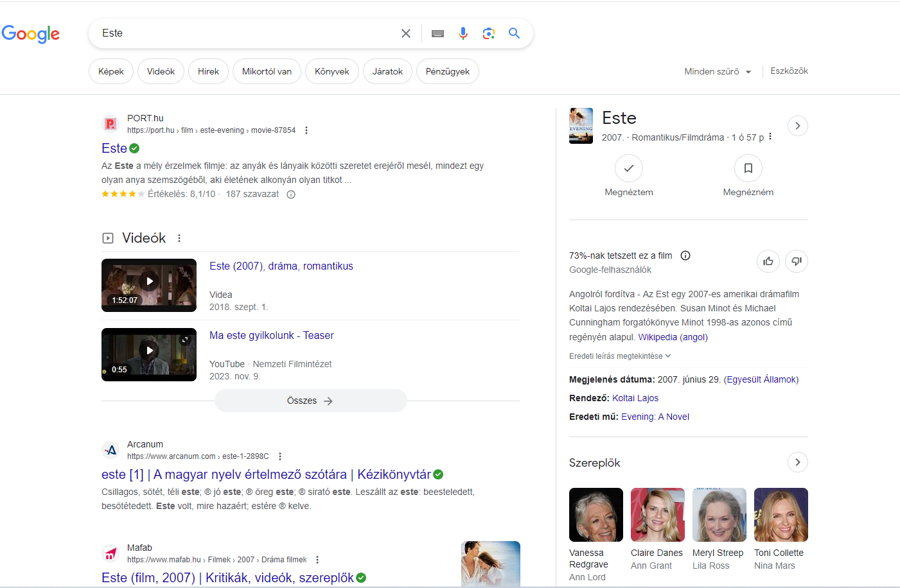Play the 0:55 YouTube teaser thumbnail
Image resolution: width=900 pixels, height=588 pixels.
149,354
